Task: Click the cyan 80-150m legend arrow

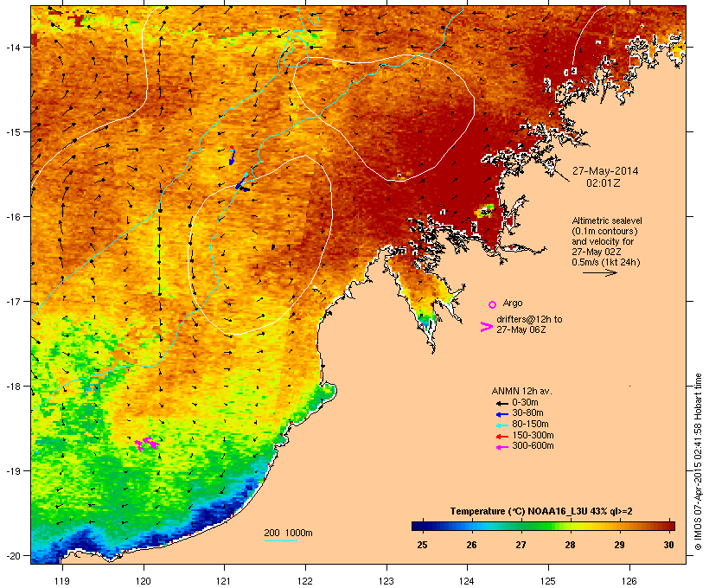Action: [x=501, y=425]
